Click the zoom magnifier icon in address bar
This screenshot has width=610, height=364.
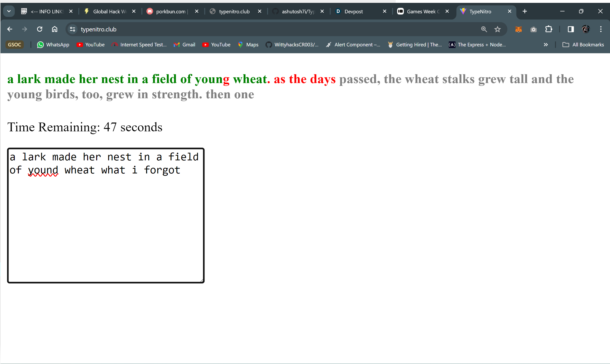(x=484, y=29)
